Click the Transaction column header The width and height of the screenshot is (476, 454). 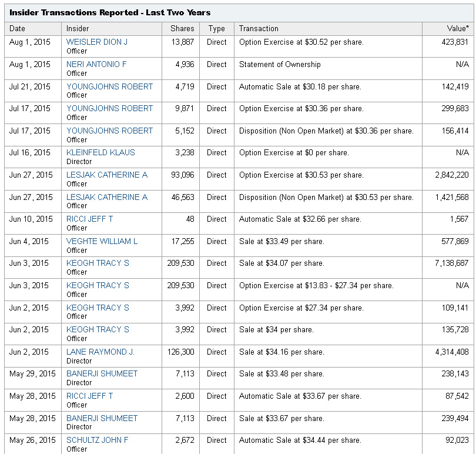pyautogui.click(x=259, y=28)
